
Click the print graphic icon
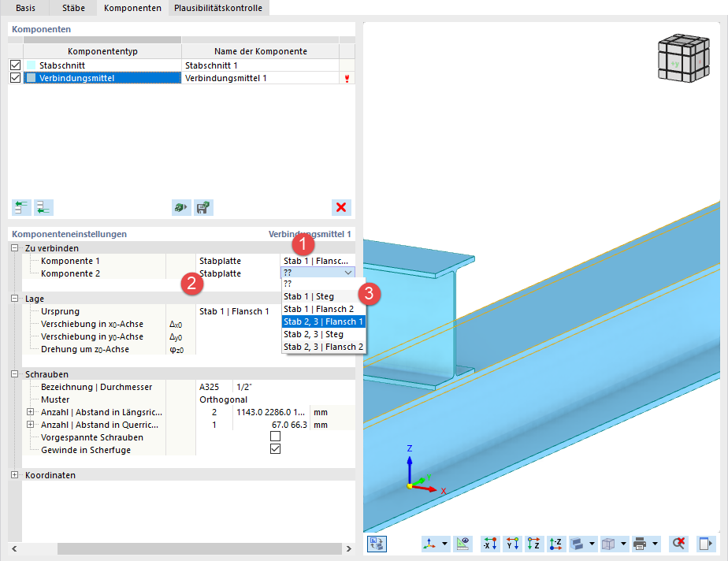coord(640,544)
